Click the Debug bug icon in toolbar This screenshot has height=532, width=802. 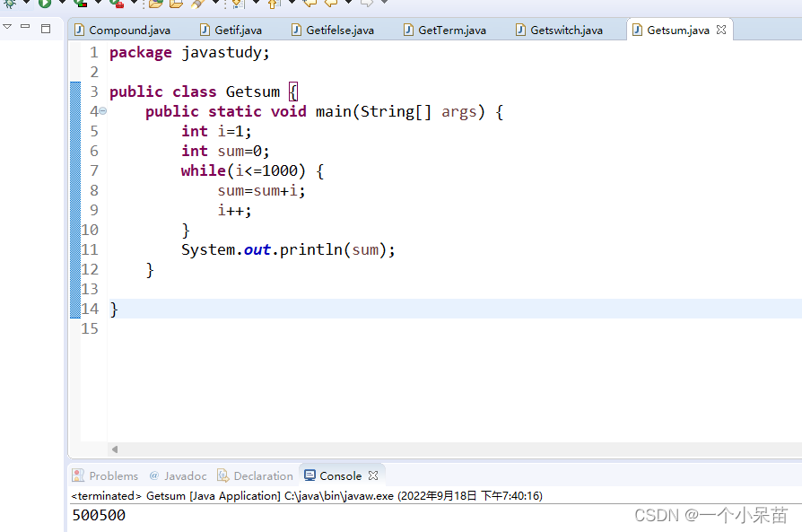(10, 4)
